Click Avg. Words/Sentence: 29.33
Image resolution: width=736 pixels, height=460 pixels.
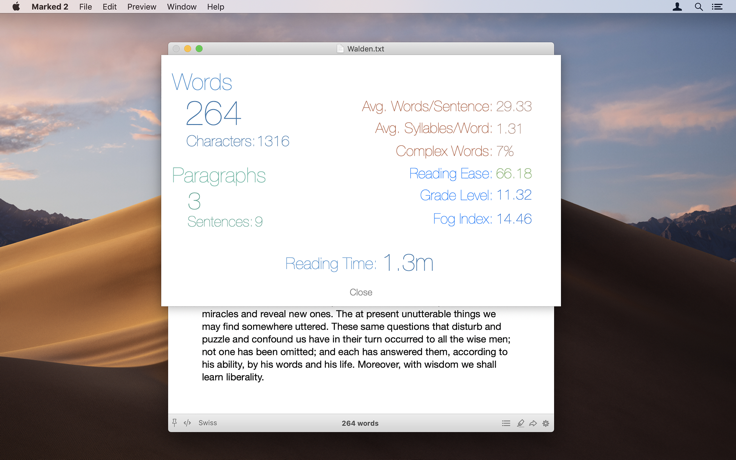tap(447, 107)
